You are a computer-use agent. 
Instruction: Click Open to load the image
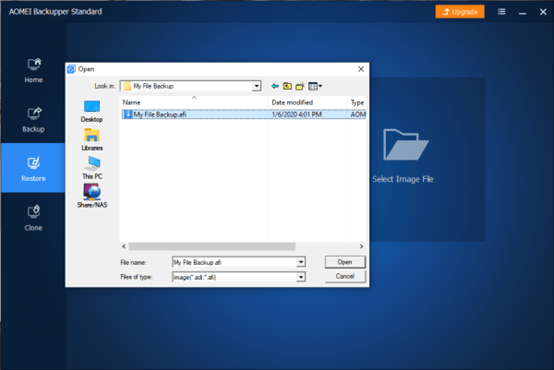point(345,262)
